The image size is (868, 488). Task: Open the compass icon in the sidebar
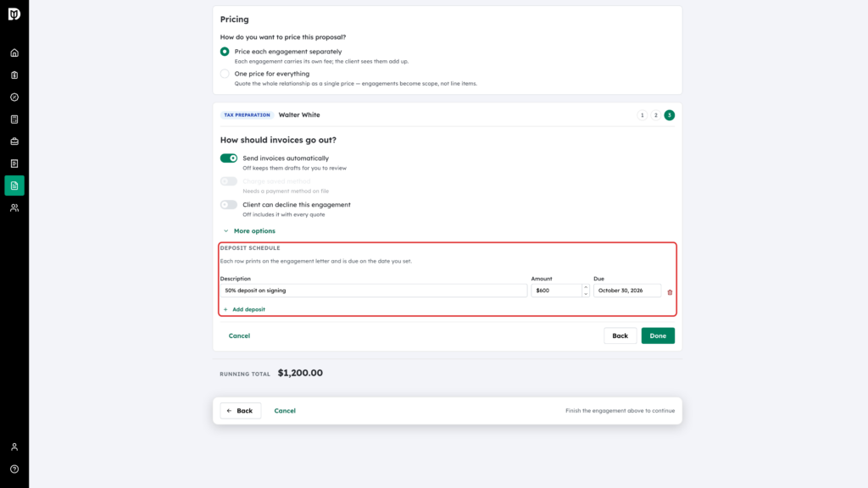pyautogui.click(x=14, y=97)
